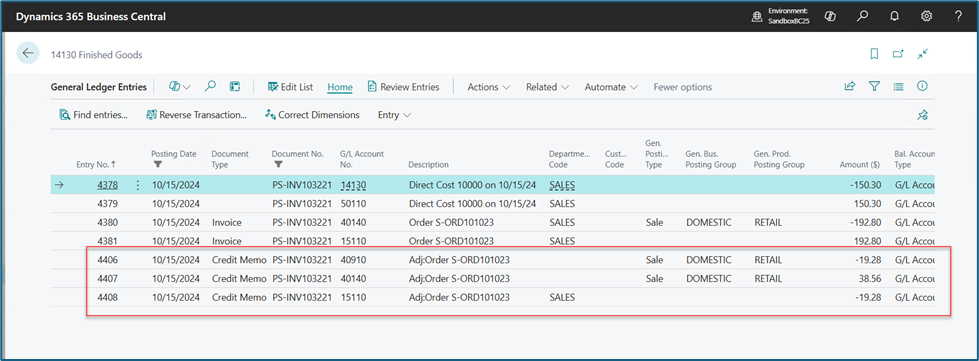This screenshot has height=361, width=979.
Task: Click G/L account 40910 cell
Action: pyautogui.click(x=353, y=260)
